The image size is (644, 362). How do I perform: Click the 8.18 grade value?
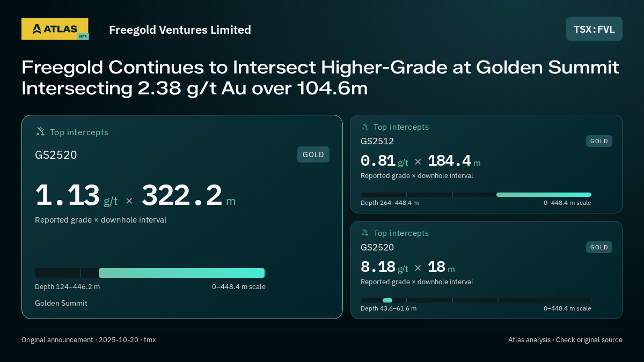point(378,267)
